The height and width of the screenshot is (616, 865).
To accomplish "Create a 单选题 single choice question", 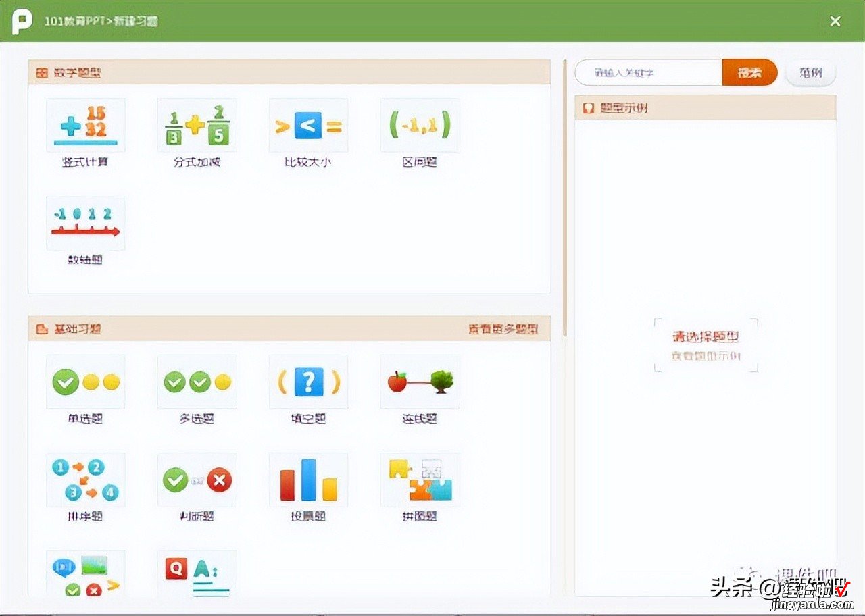I will [x=85, y=382].
